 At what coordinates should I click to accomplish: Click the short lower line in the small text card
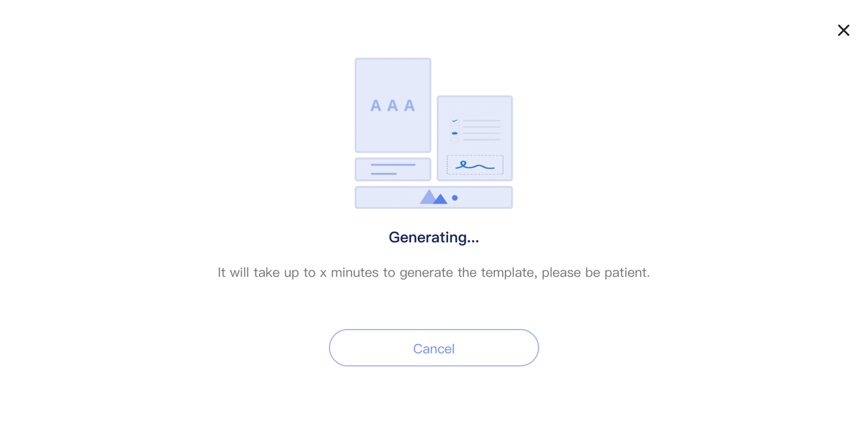(384, 174)
